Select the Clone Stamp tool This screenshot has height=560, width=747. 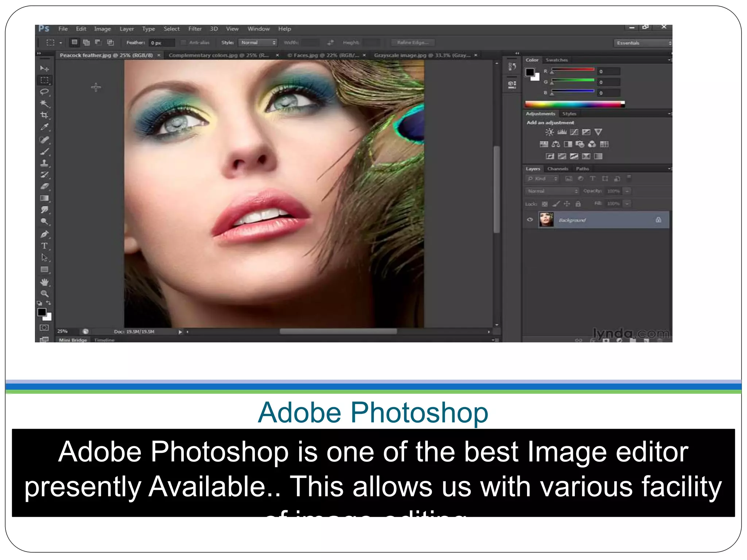coord(44,163)
